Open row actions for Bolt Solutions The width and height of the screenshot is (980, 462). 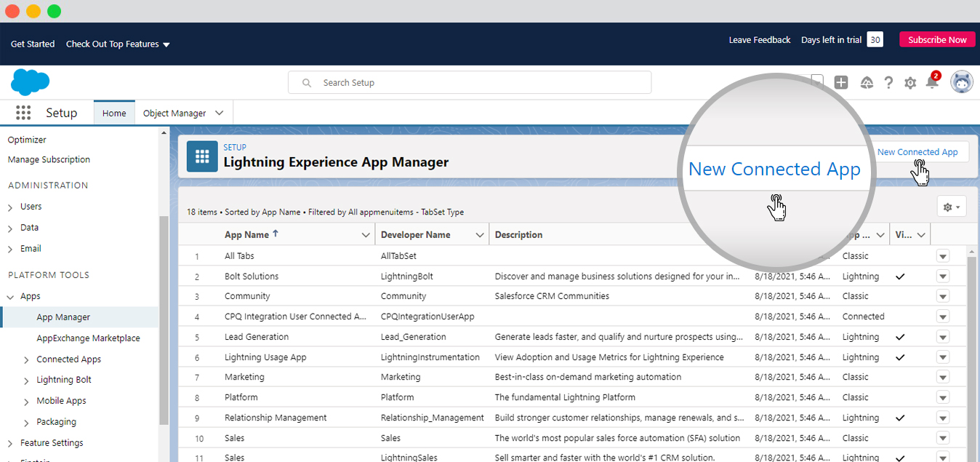pyautogui.click(x=943, y=276)
